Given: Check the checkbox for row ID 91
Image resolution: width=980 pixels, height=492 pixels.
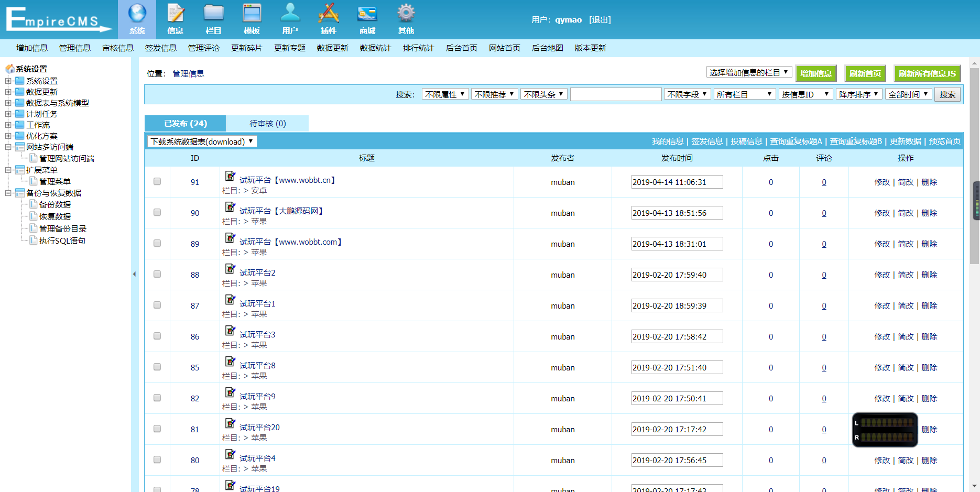Looking at the screenshot, I should 157,182.
